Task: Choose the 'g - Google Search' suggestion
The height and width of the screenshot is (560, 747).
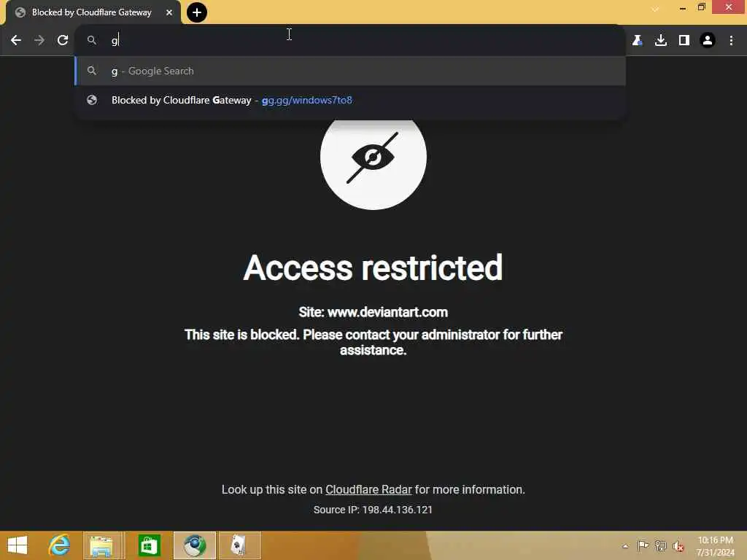Action: [350, 71]
